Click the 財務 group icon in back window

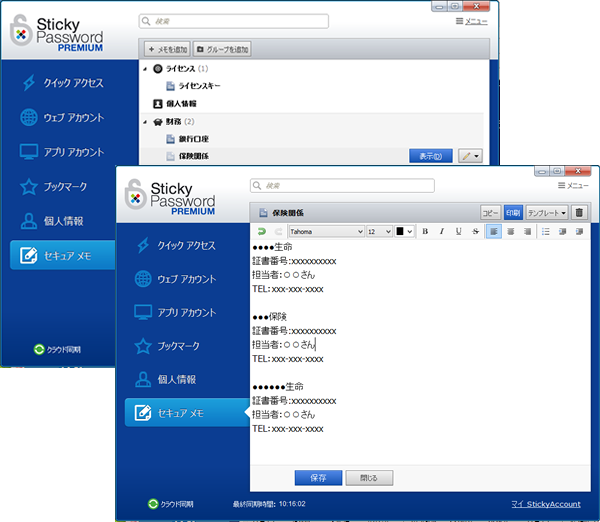pyautogui.click(x=158, y=122)
